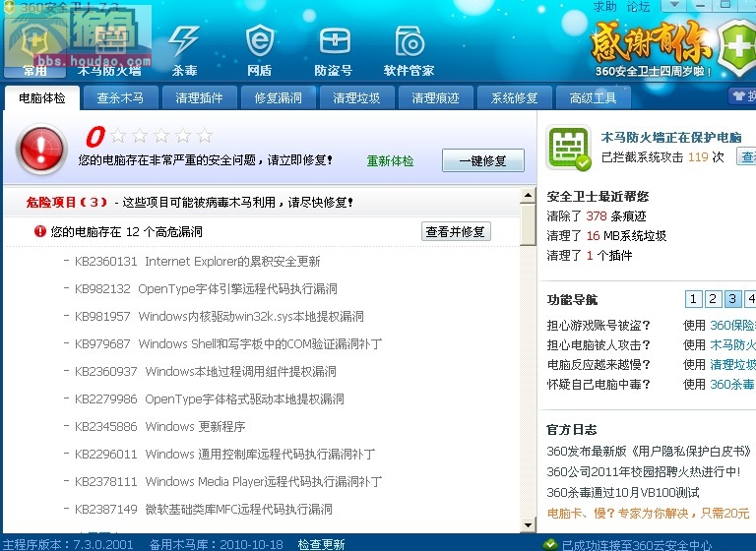The width and height of the screenshot is (756, 551).
Task: Switch to the 系统修复 tab
Action: [x=515, y=97]
